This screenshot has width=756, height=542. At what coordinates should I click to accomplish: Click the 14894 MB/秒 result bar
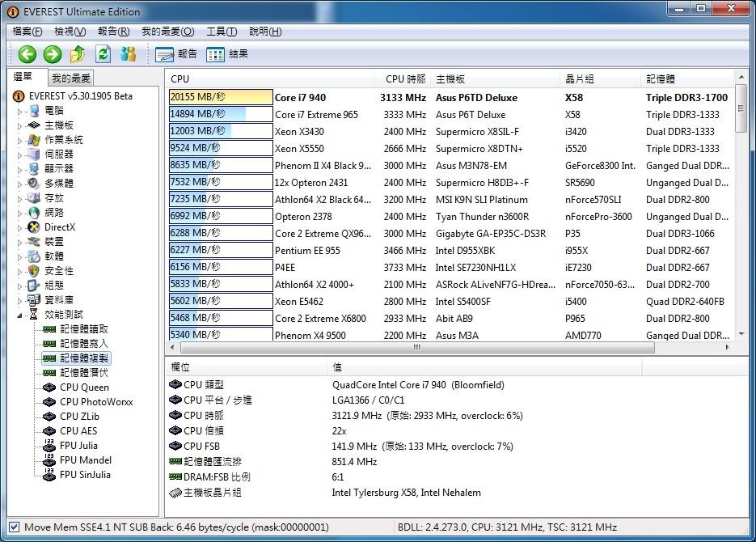click(221, 114)
